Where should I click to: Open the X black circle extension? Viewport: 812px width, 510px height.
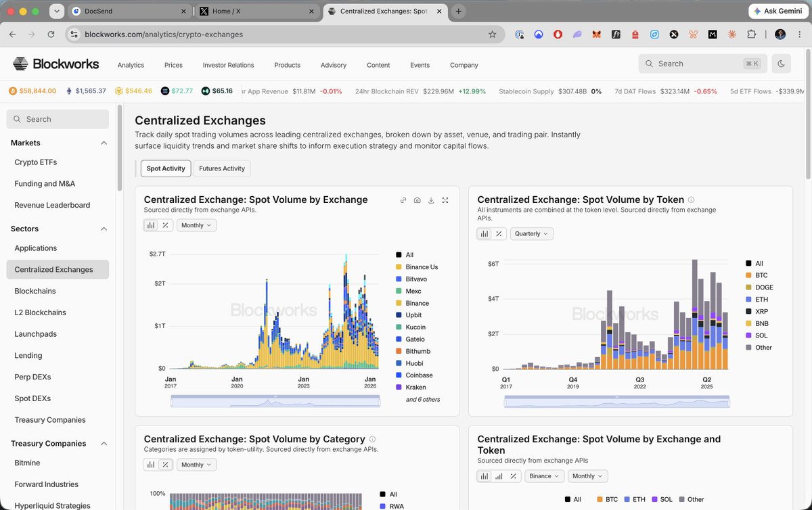click(674, 34)
